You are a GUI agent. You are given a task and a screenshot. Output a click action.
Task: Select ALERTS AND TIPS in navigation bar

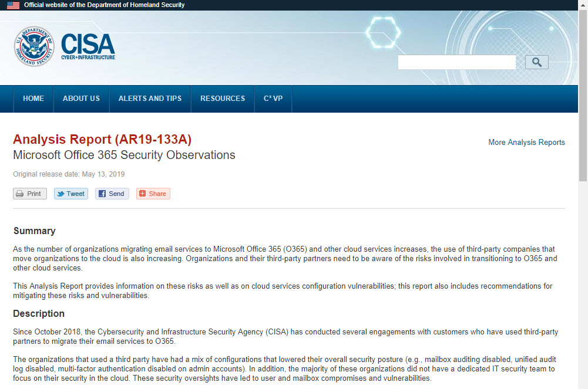150,99
